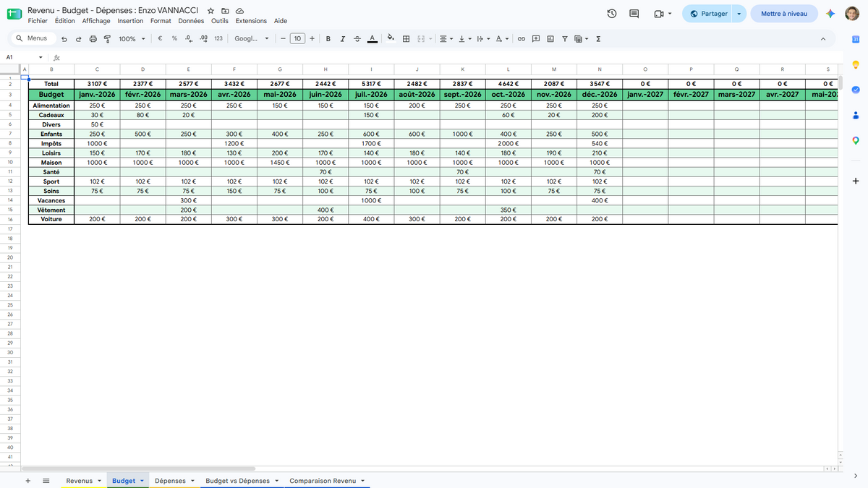868x488 pixels.
Task: Toggle strikethrough formatting
Action: pyautogui.click(x=357, y=39)
